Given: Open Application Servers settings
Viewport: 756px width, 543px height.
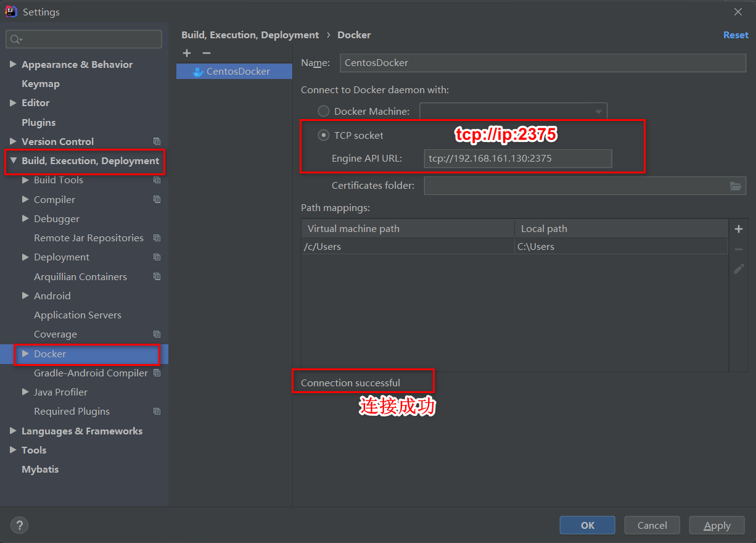Looking at the screenshot, I should point(78,315).
